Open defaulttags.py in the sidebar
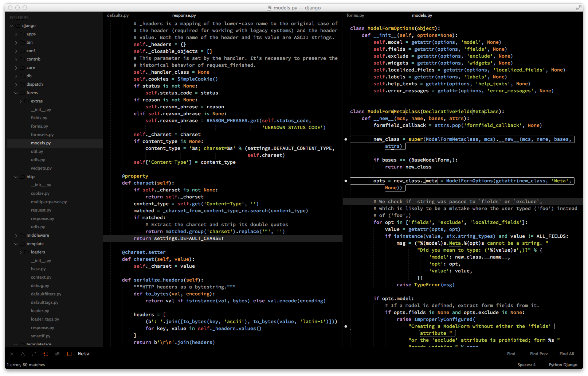 click(x=44, y=302)
